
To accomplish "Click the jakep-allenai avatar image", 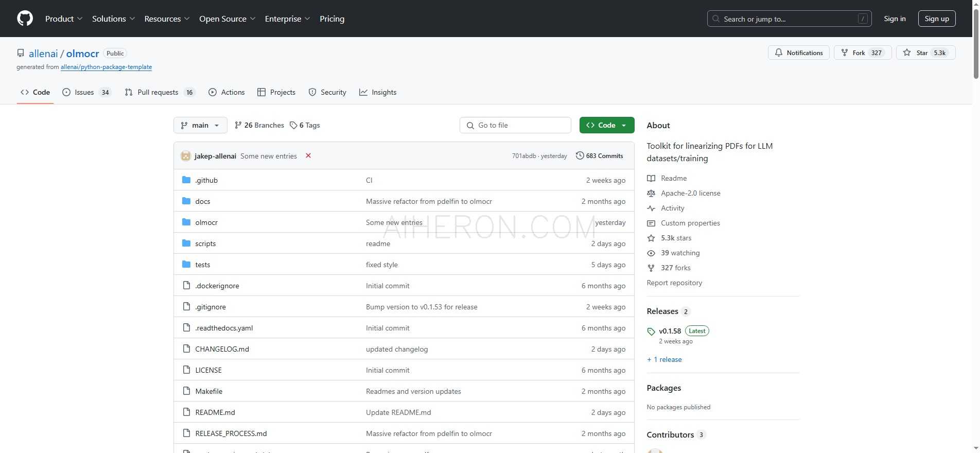I will point(186,156).
